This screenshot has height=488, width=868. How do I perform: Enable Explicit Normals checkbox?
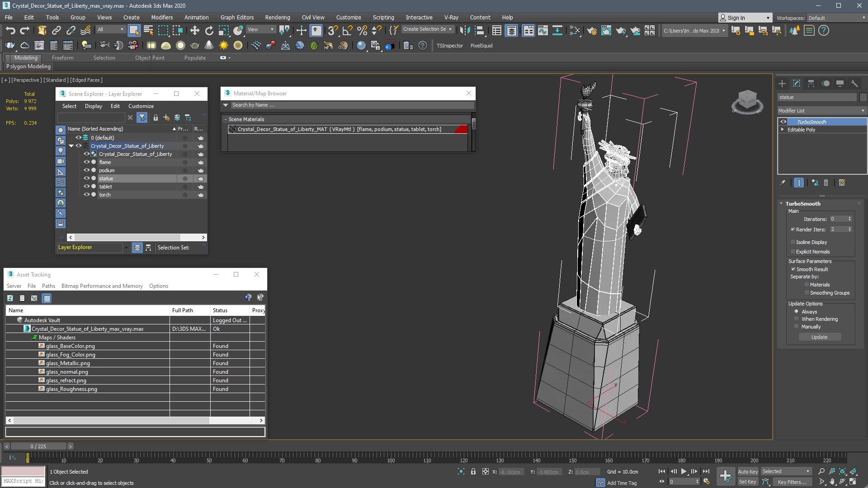793,252
